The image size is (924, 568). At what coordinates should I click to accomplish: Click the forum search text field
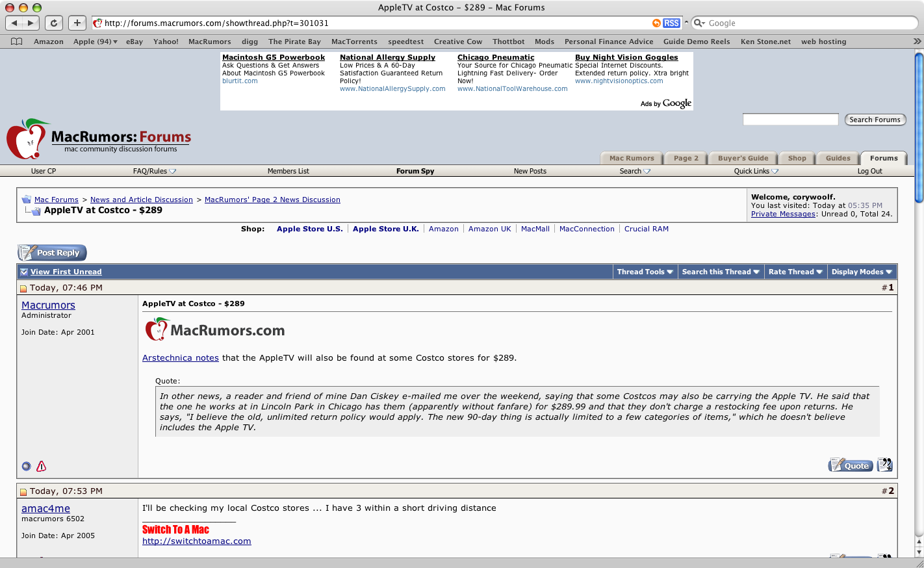click(790, 120)
